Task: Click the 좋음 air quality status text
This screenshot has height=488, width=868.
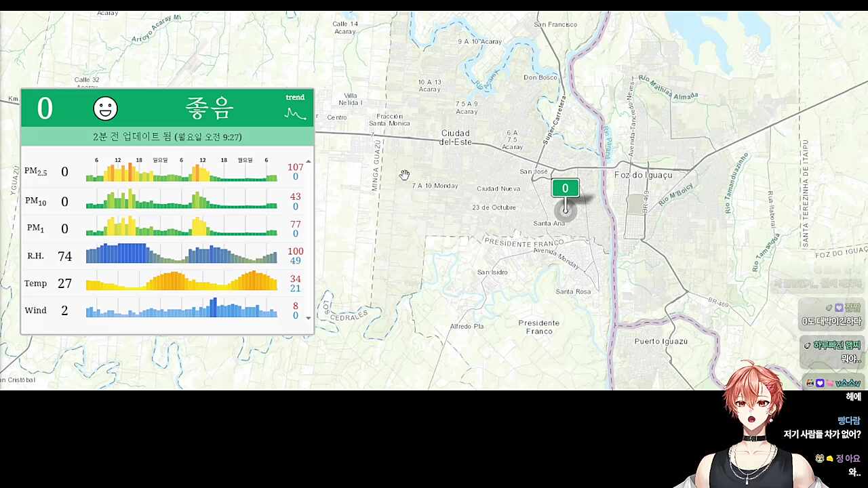Action: 210,108
